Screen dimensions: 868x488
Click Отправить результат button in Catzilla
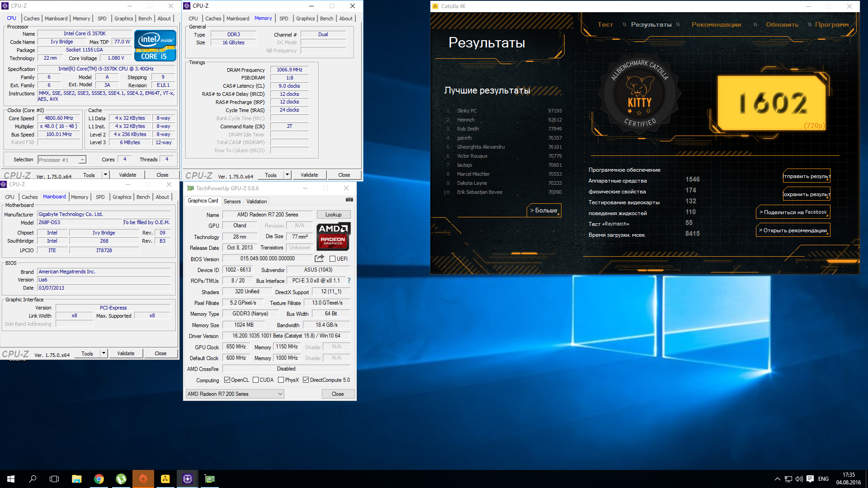807,176
